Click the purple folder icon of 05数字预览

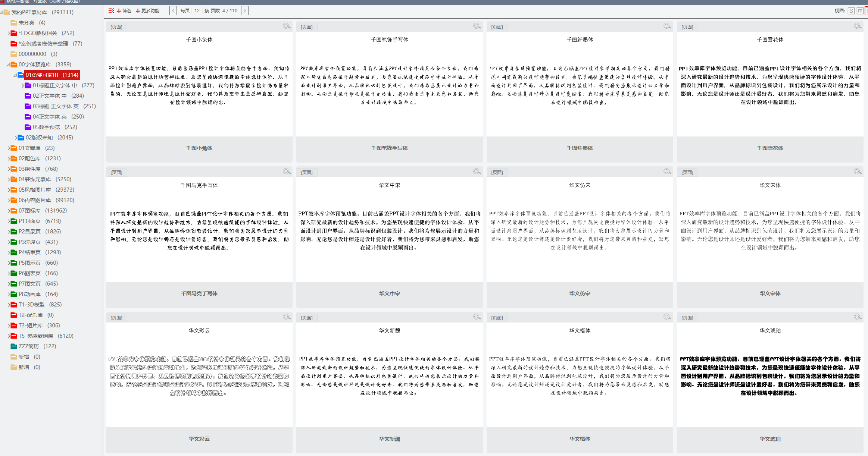pyautogui.click(x=28, y=127)
